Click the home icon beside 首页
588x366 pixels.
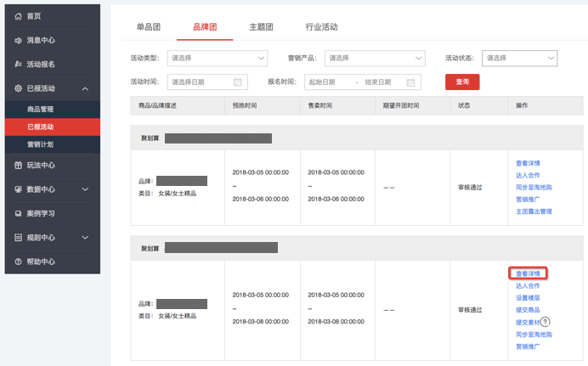point(19,16)
